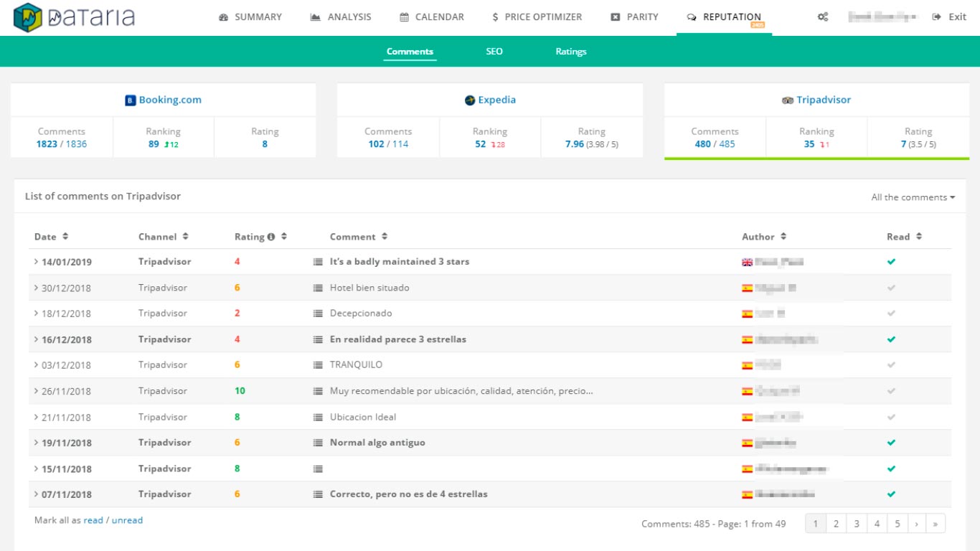Screen dimensions: 980x551
Task: Toggle read checkmark for 26/11/2018 comment
Action: [891, 391]
